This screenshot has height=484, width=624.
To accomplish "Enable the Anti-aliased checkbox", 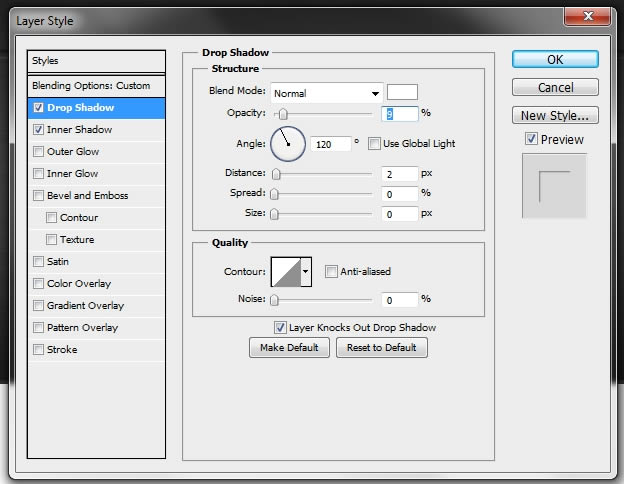I will (331, 271).
